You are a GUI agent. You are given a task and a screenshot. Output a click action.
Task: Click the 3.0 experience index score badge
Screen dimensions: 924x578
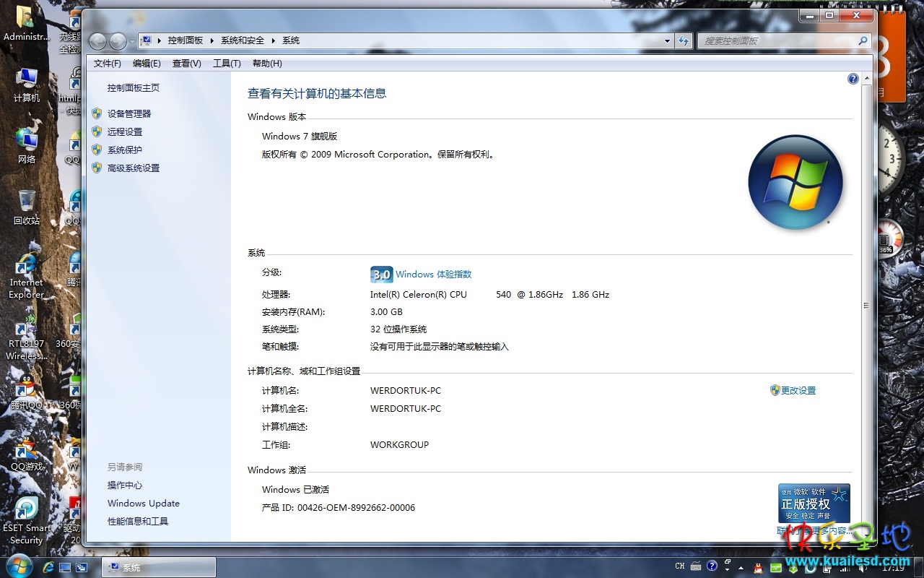coord(381,275)
